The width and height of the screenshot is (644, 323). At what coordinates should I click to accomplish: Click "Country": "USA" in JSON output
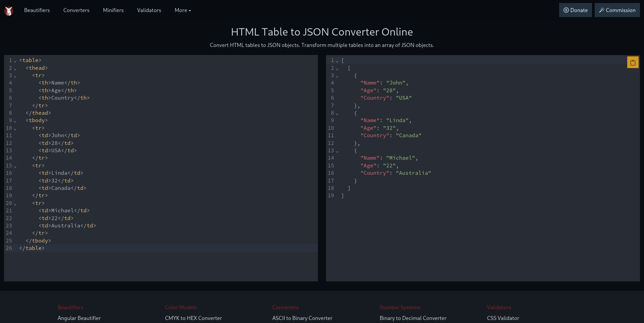pos(386,98)
